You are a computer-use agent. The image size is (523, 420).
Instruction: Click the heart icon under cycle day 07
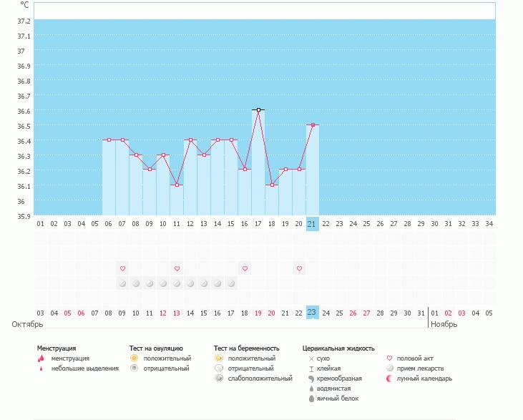pyautogui.click(x=122, y=268)
